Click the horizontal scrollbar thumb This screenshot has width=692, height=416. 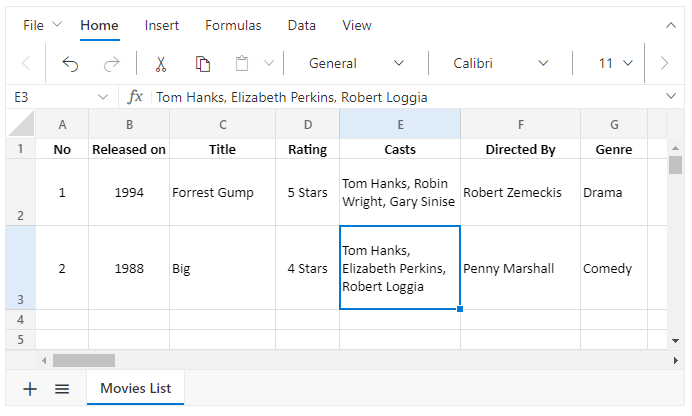coord(84,360)
